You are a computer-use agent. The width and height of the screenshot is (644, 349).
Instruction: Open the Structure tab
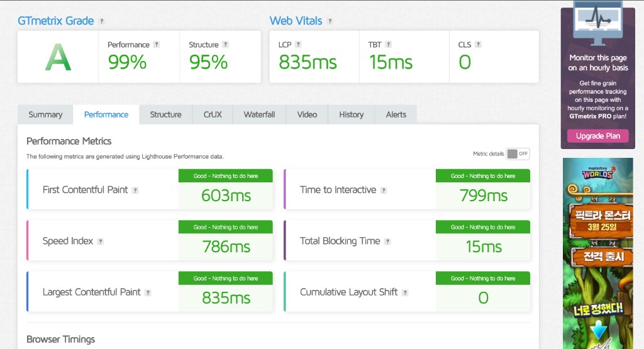pyautogui.click(x=165, y=114)
